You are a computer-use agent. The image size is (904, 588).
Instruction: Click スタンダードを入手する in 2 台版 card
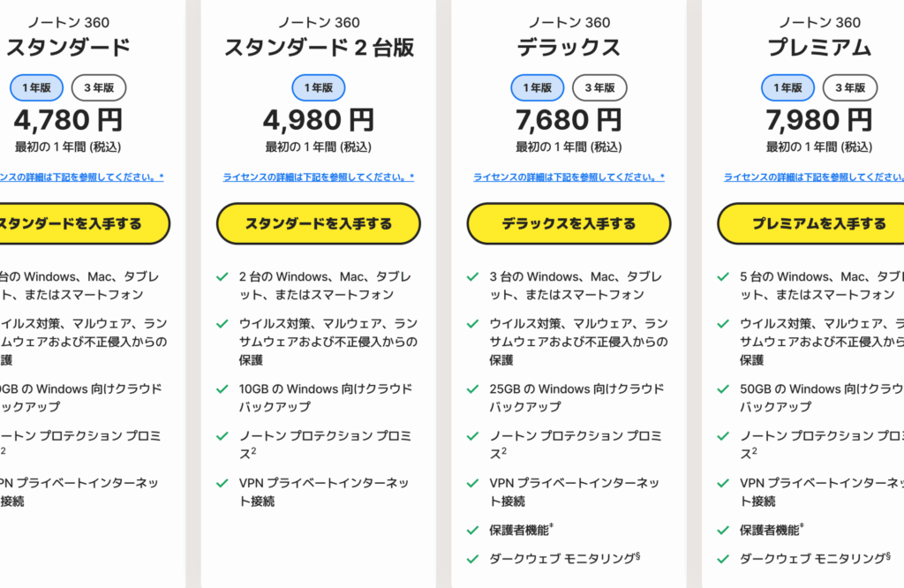click(318, 223)
